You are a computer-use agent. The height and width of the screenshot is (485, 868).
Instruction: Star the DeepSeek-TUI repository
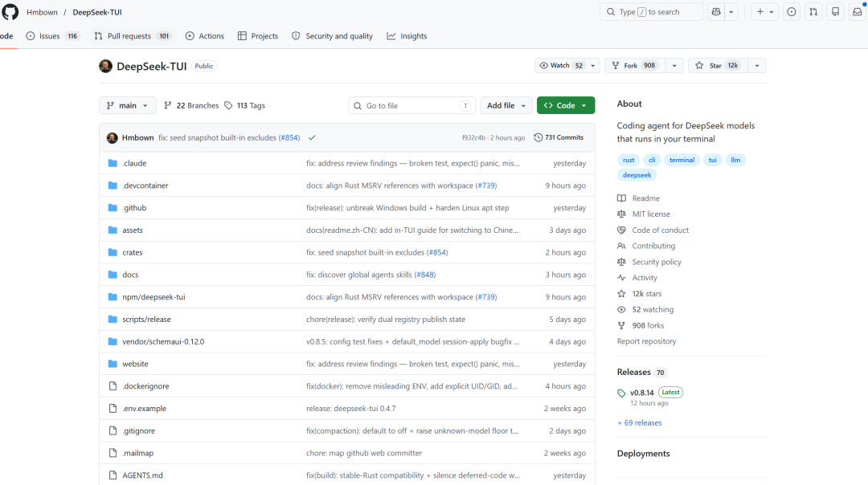718,66
